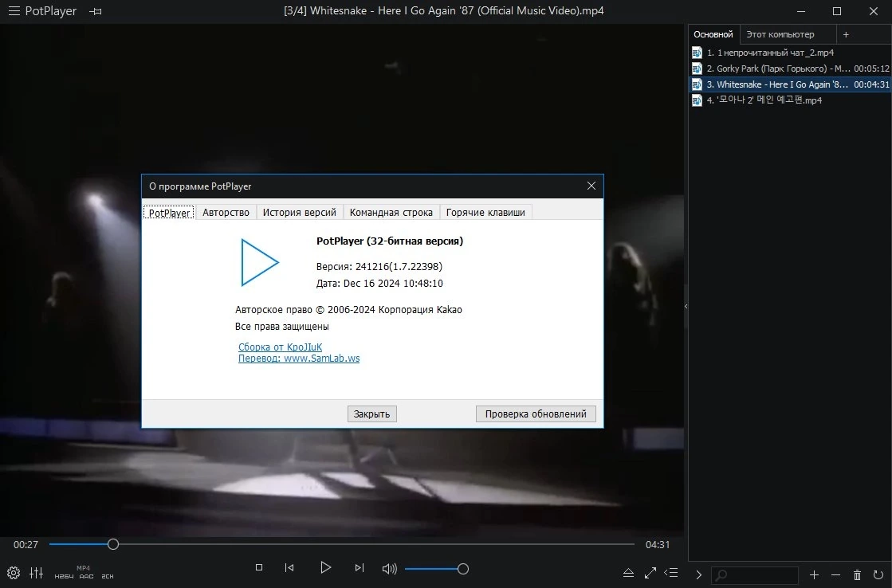Select the Основной playlist tab

click(x=713, y=35)
